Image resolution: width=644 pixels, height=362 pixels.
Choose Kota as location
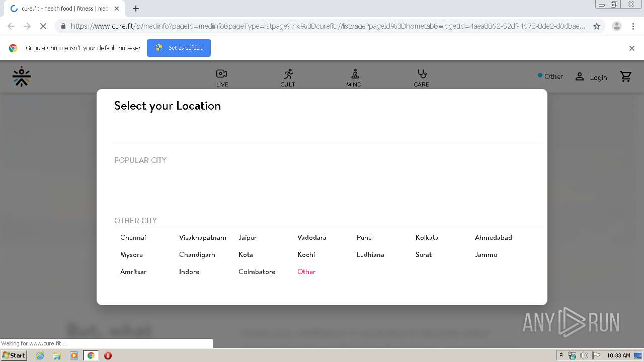click(246, 254)
